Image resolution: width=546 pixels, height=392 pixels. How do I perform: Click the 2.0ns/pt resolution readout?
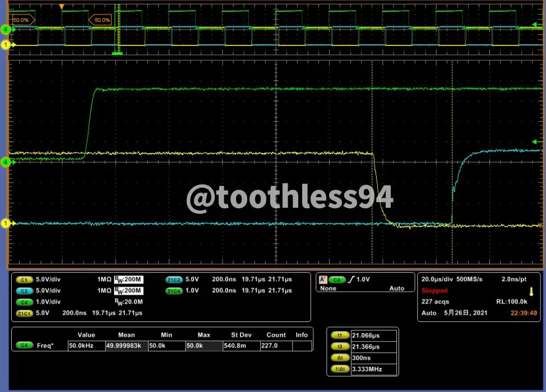[514, 279]
